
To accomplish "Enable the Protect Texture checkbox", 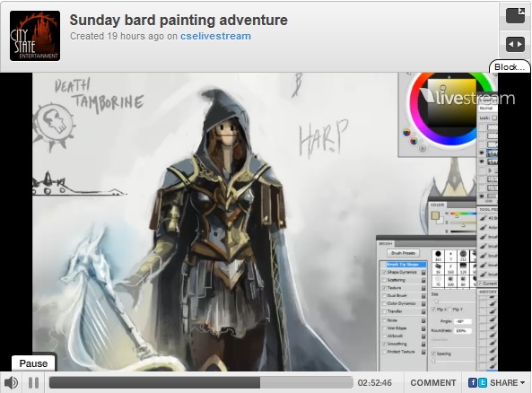I will pos(384,352).
